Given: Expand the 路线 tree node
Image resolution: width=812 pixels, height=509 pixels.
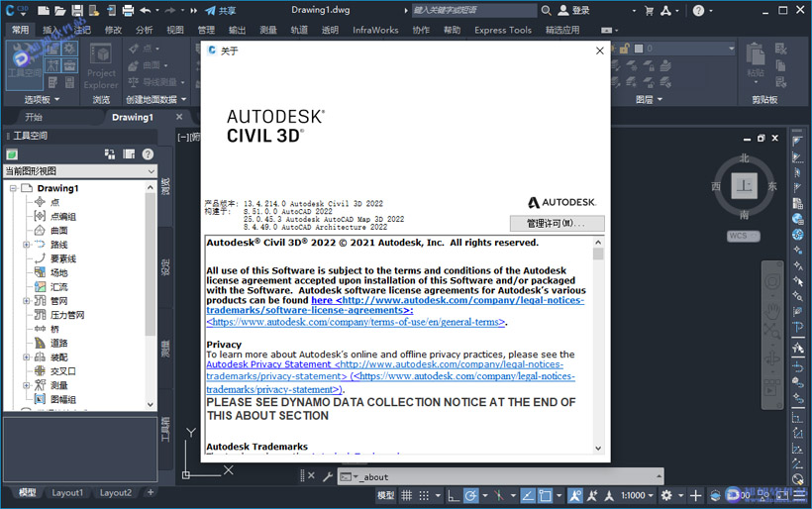Looking at the screenshot, I should tap(26, 245).
